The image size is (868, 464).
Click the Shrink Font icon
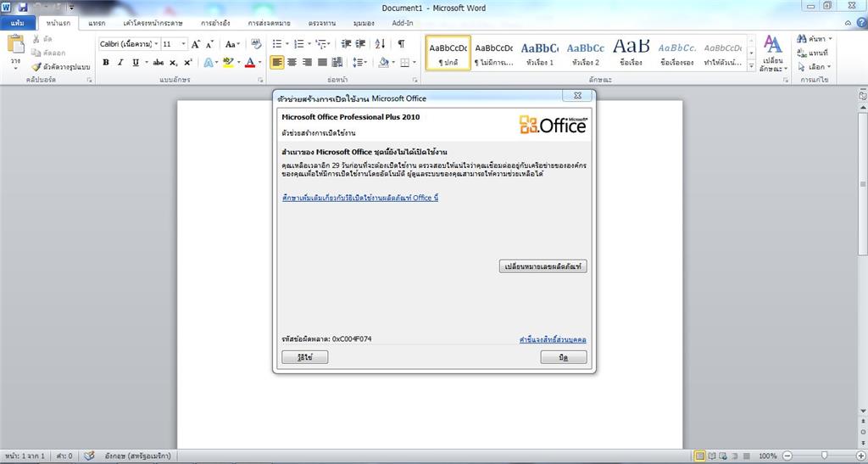point(210,44)
